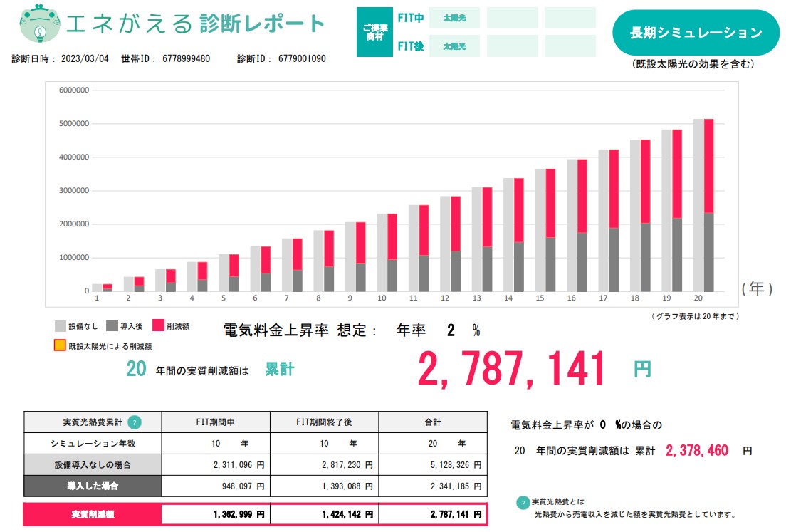786x532 pixels.
Task: Click the year 20 bar in chart
Action: pyautogui.click(x=703, y=205)
